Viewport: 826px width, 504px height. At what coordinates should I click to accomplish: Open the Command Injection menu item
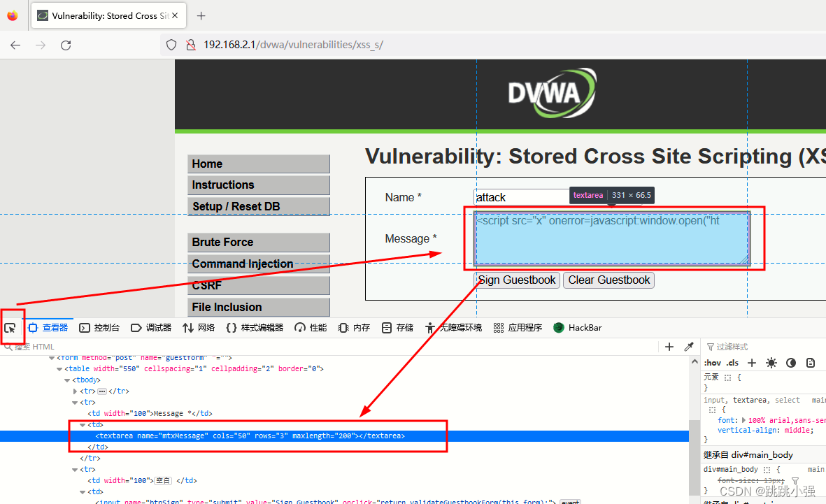tap(259, 264)
